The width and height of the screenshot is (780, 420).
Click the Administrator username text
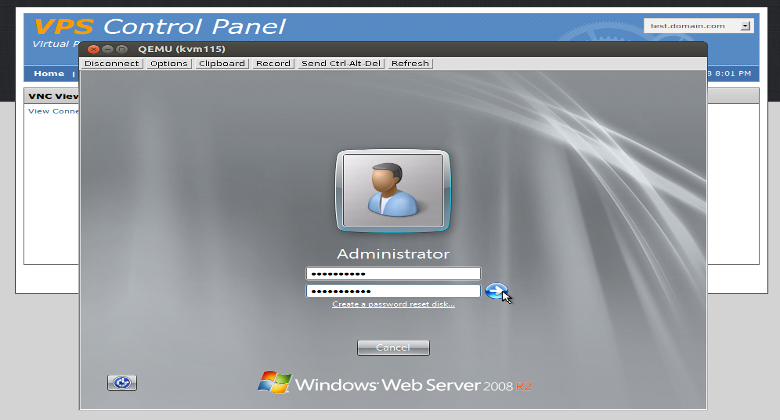(393, 254)
